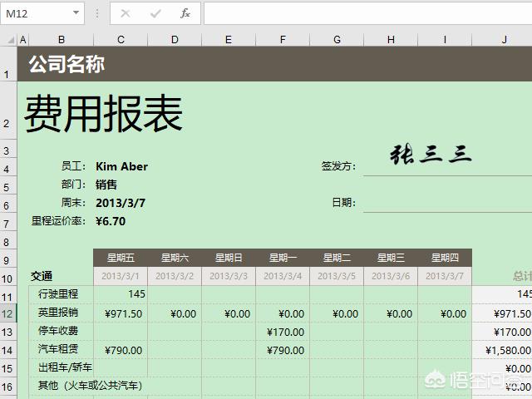Click the 张三三 signature image
532x399 pixels.
pos(431,154)
